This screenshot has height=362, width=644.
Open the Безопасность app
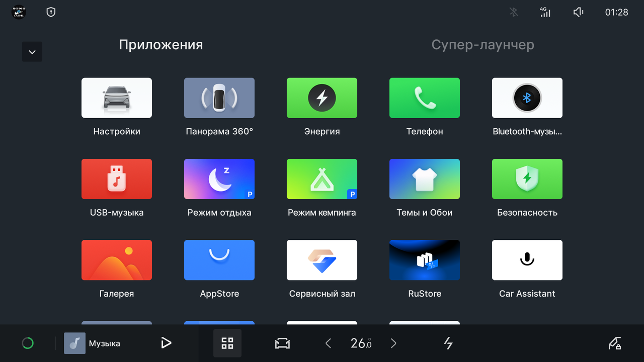pyautogui.click(x=527, y=179)
